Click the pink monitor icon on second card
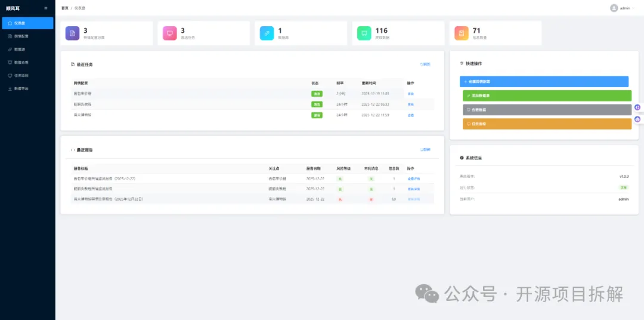 coord(169,33)
